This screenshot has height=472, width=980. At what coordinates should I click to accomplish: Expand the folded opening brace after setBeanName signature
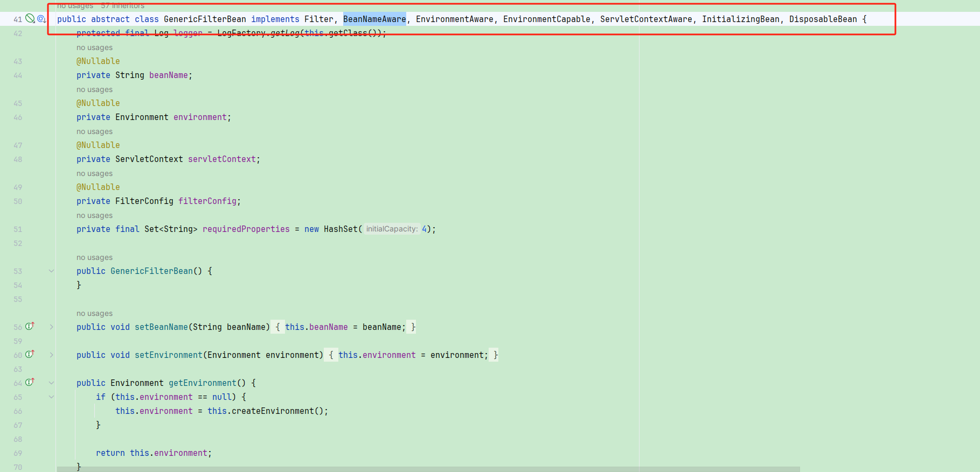(x=277, y=327)
